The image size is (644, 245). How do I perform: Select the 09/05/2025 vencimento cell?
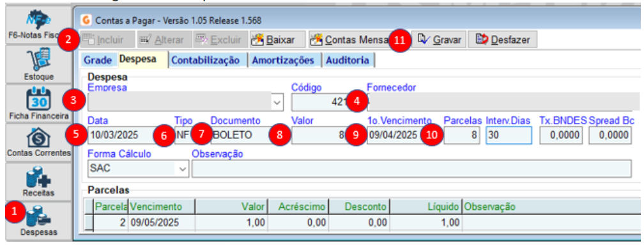point(162,223)
